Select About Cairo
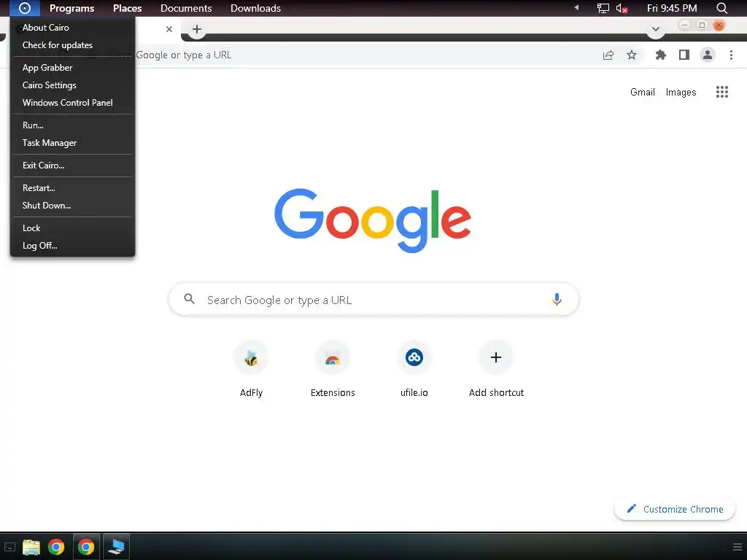The image size is (747, 560). (x=72, y=28)
